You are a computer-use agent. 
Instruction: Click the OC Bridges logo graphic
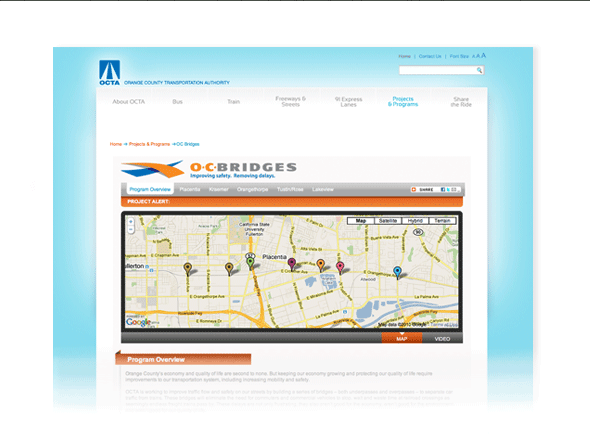coord(152,169)
